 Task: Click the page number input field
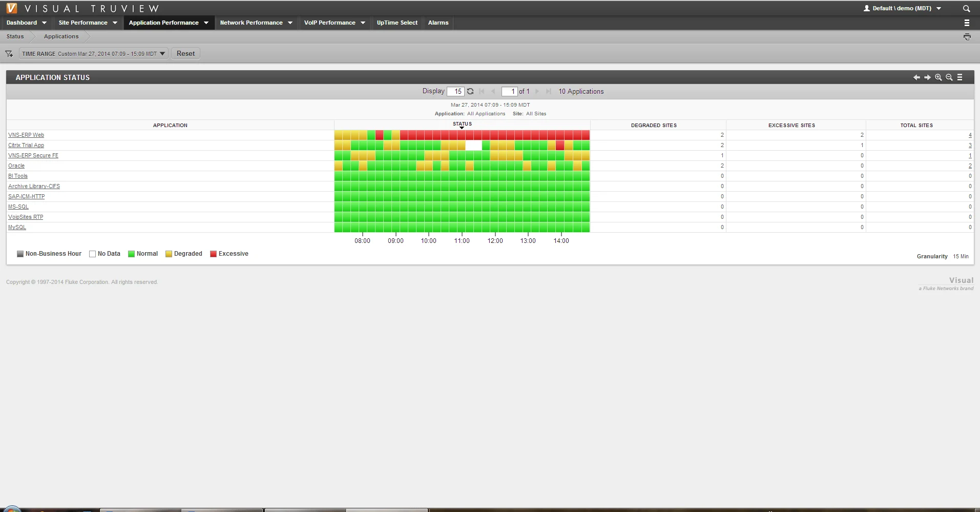pos(509,91)
